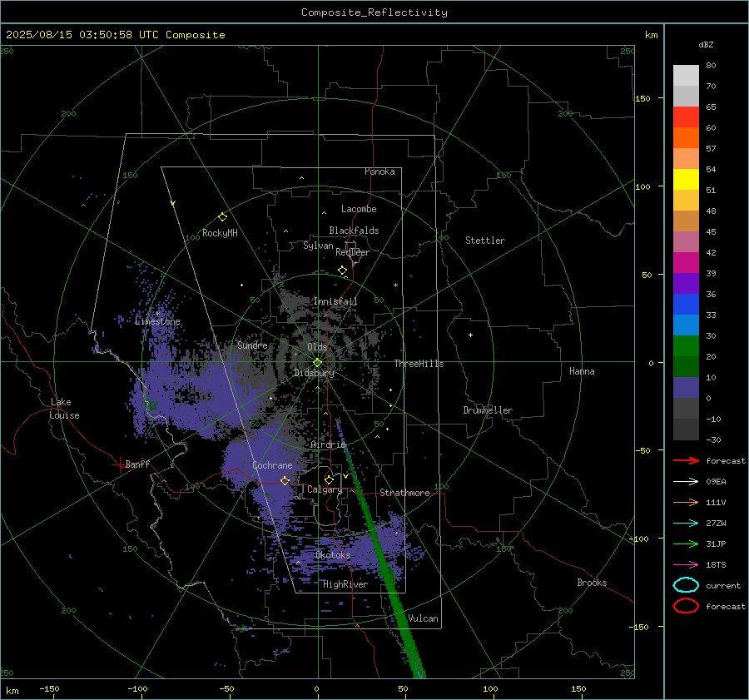Click the white asterisk east of Innisfail
The width and height of the screenshot is (749, 700).
tap(395, 285)
